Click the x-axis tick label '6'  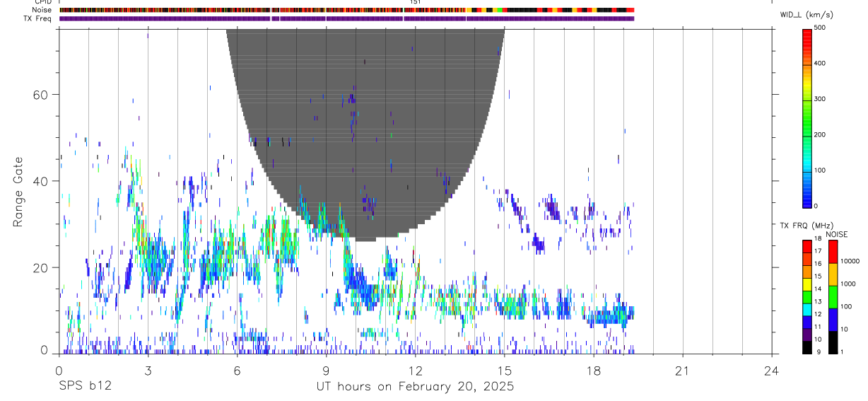tap(237, 370)
